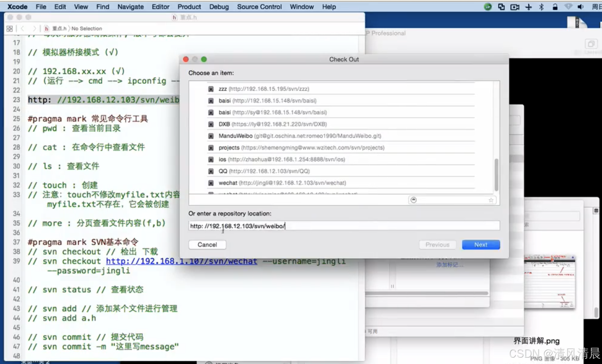Screen dimensions: 602x364
Task: Click the lock icon in the menu bar
Action: [x=555, y=7]
